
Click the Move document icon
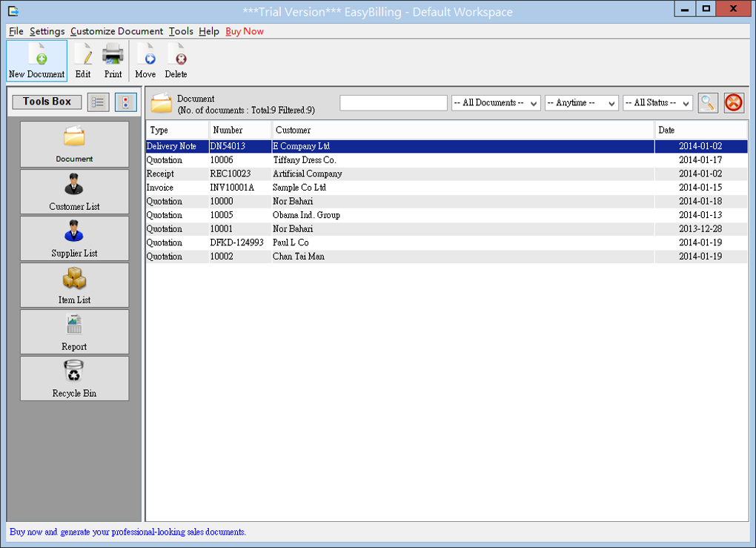[x=145, y=59]
